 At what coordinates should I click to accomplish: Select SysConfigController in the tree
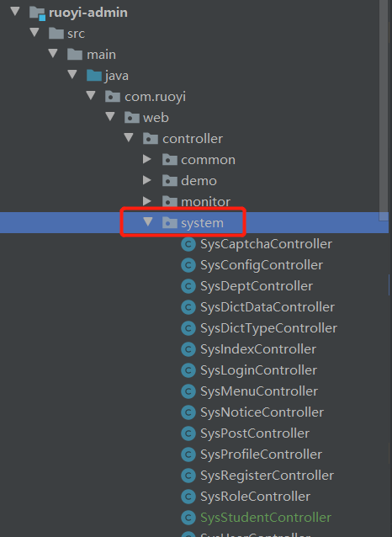(x=262, y=265)
